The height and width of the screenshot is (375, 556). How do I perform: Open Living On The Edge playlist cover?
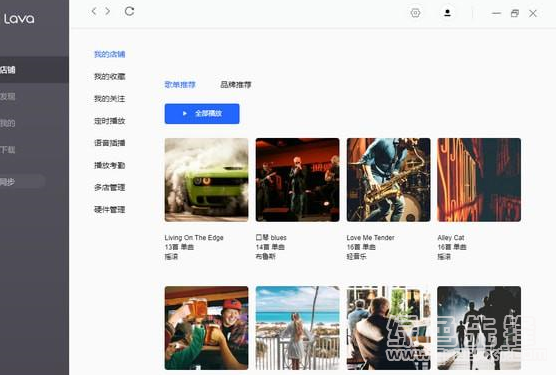[x=206, y=180]
